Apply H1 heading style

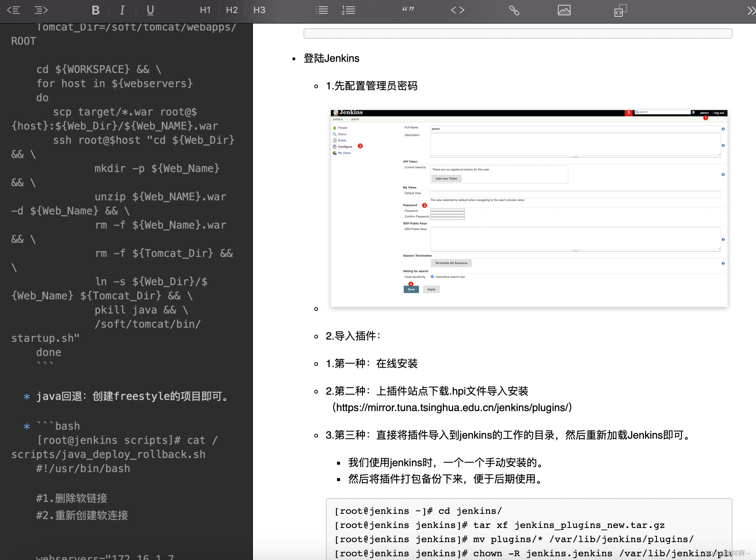point(205,10)
